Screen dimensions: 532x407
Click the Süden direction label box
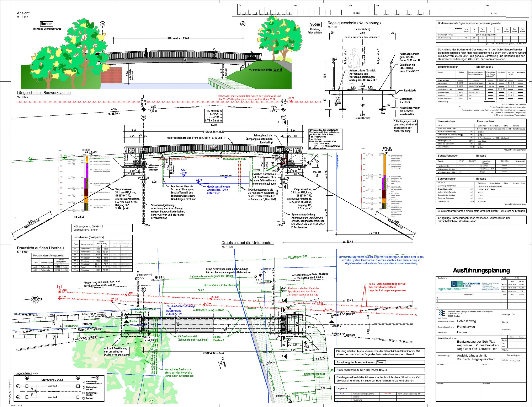[315, 24]
